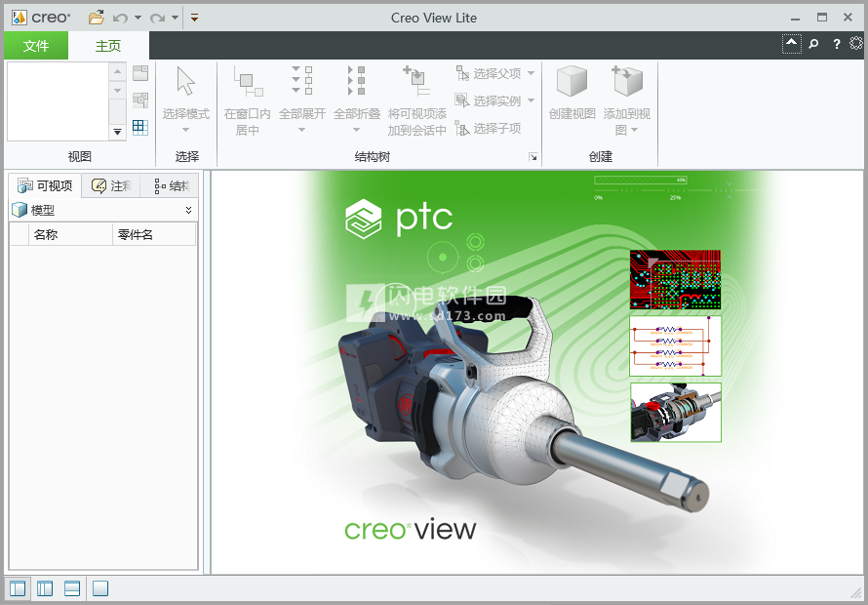
Task: Click the 选择子项 button
Action: (489, 128)
